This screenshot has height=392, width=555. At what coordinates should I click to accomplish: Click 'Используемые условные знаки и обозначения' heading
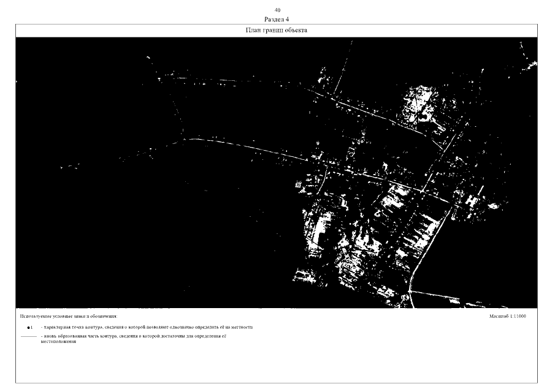pyautogui.click(x=68, y=317)
